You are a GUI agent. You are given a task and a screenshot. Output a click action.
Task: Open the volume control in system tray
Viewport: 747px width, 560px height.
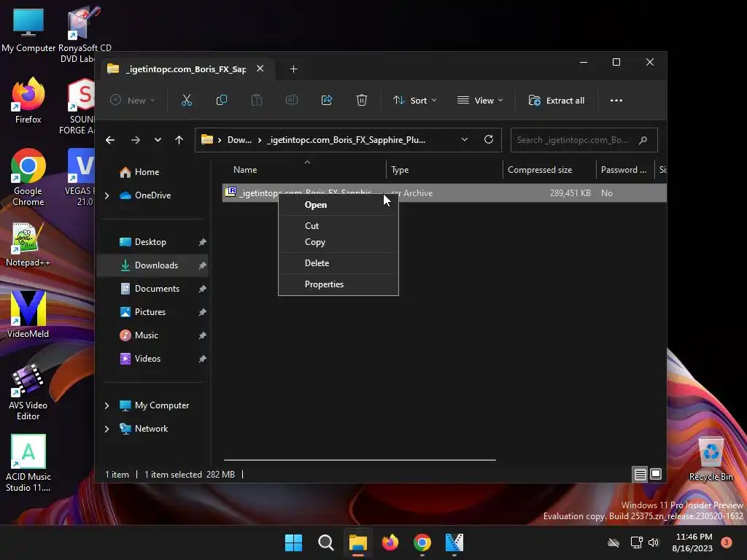[654, 542]
